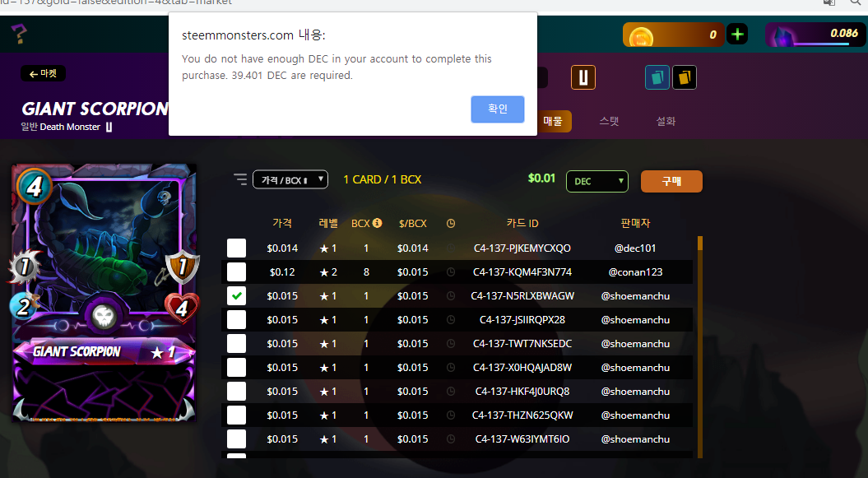Choose the regular blue card foil icon
The image size is (868, 478).
[x=657, y=77]
